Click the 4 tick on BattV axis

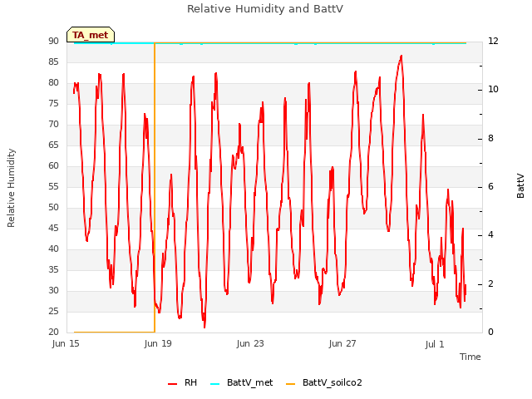(x=490, y=235)
